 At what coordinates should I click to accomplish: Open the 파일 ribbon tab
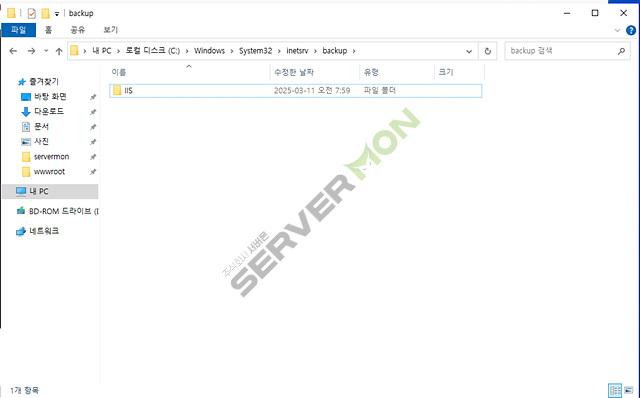[18, 30]
